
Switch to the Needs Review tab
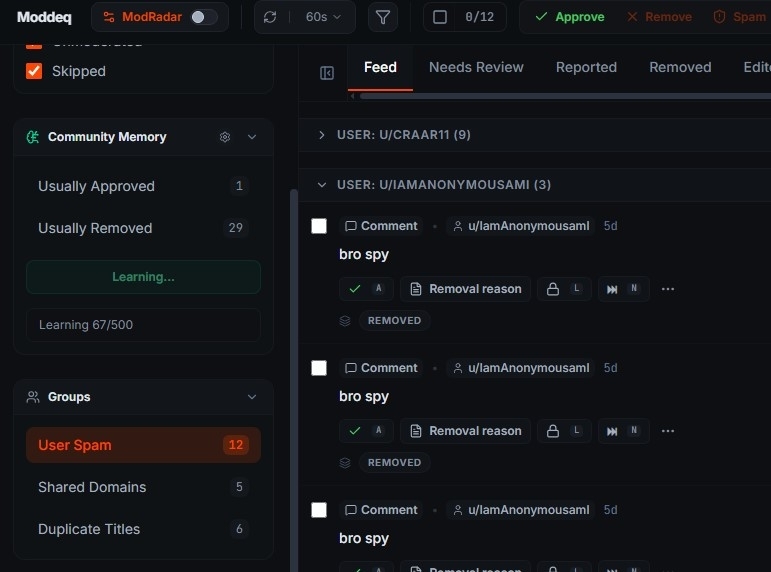coord(476,67)
